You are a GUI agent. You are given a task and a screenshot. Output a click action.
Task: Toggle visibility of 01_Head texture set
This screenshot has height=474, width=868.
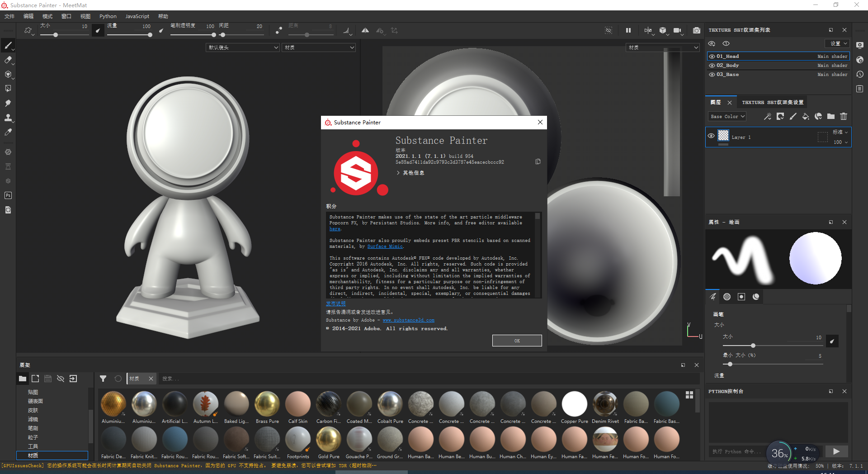[712, 57]
